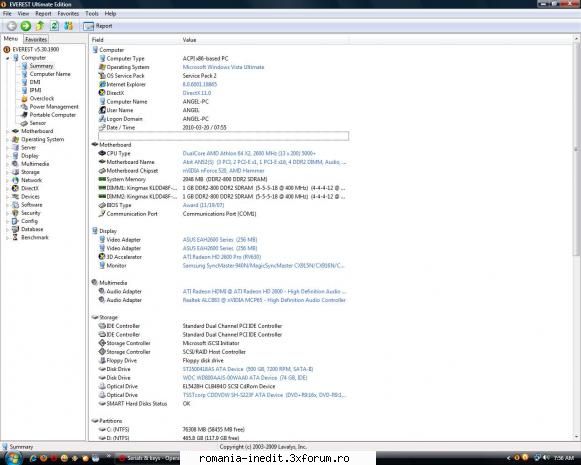This screenshot has width=581, height=465.
Task: Click the User Name field icon
Action: (x=102, y=110)
